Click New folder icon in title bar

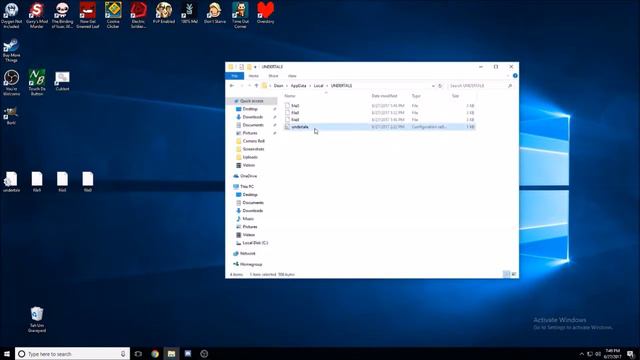click(x=249, y=67)
